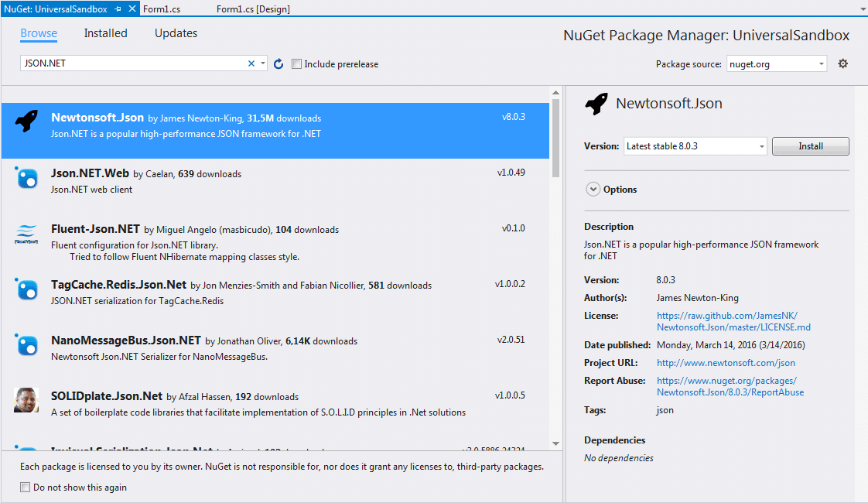Open the ReportAbuse link
868x503 pixels.
(x=730, y=387)
